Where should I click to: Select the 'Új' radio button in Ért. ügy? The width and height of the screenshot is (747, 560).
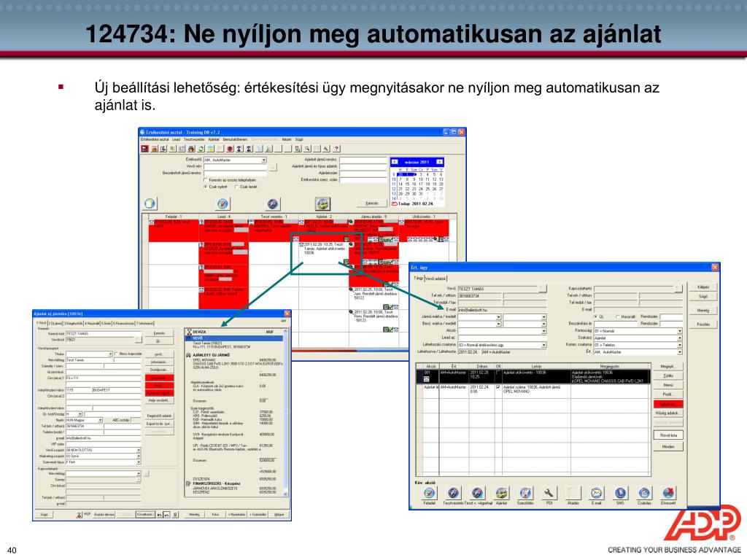click(596, 316)
